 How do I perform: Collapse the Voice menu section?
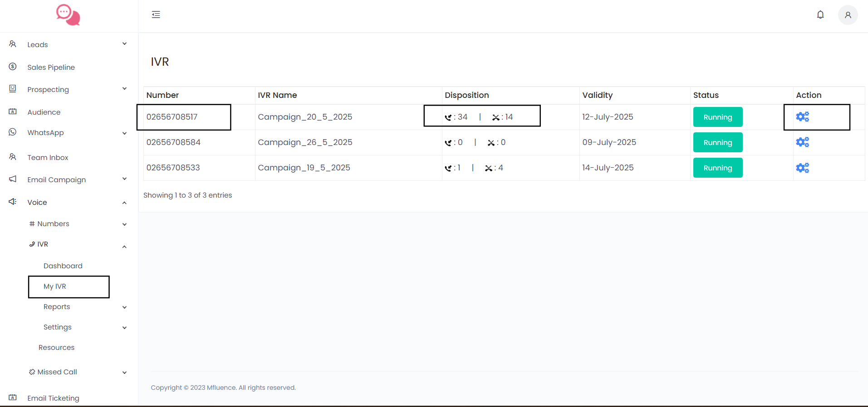click(124, 203)
